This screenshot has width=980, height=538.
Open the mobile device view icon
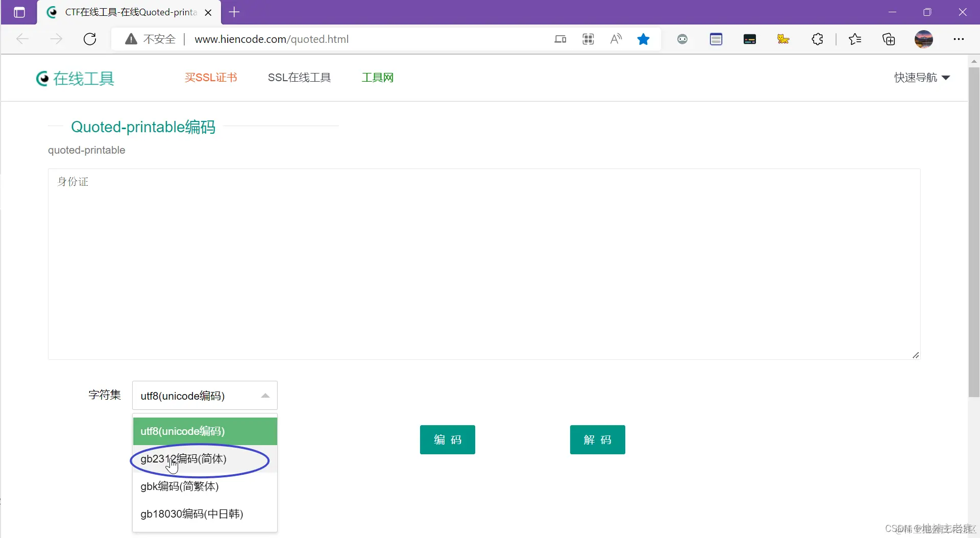[x=560, y=39]
